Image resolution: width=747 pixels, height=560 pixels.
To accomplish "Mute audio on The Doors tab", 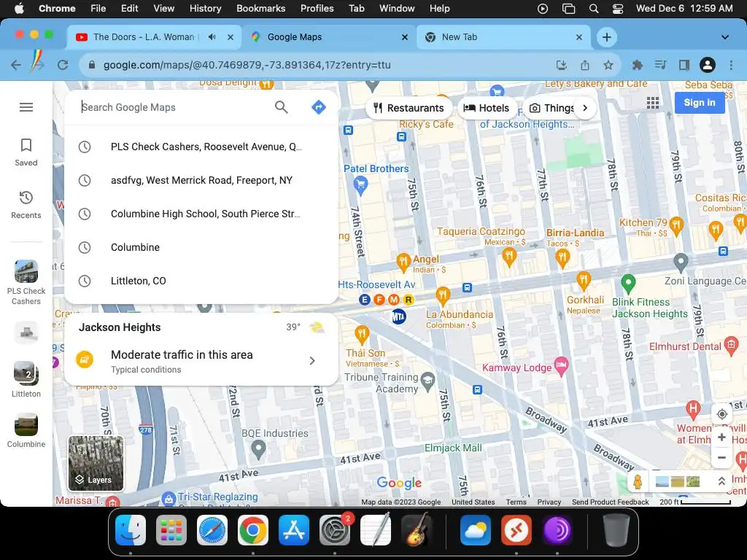I will tap(212, 37).
